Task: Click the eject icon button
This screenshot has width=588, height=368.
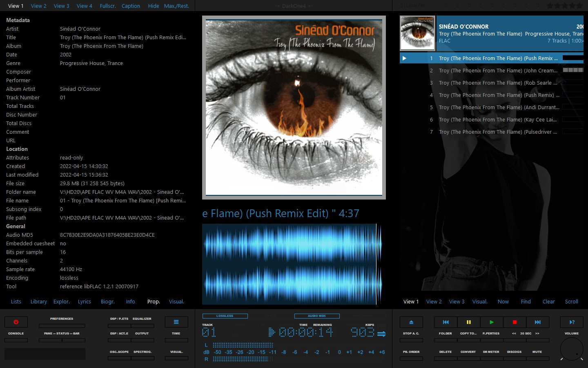Action: click(x=411, y=322)
